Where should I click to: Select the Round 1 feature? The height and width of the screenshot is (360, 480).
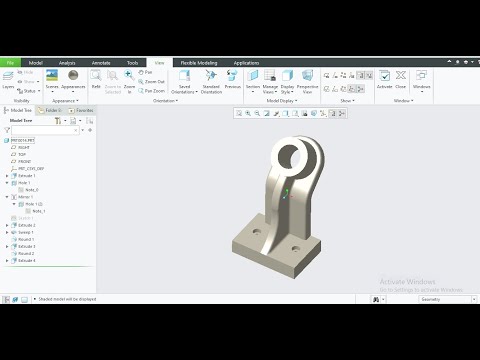point(23,239)
